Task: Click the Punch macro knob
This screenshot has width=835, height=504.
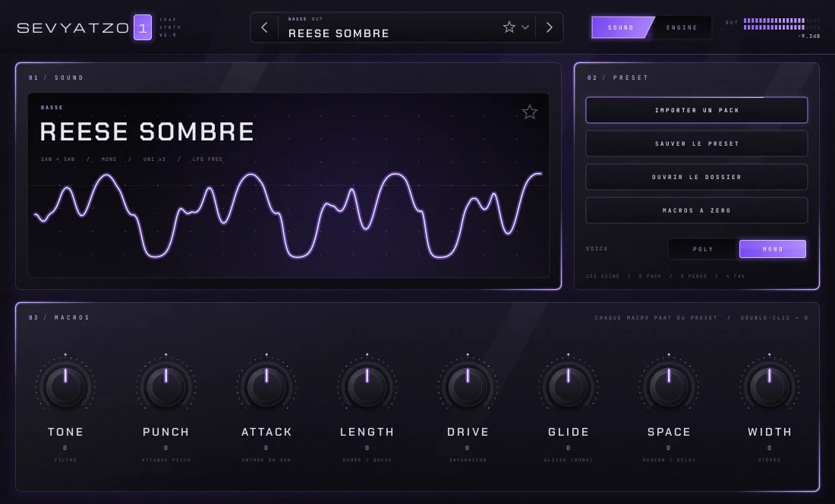Action: pos(166,386)
